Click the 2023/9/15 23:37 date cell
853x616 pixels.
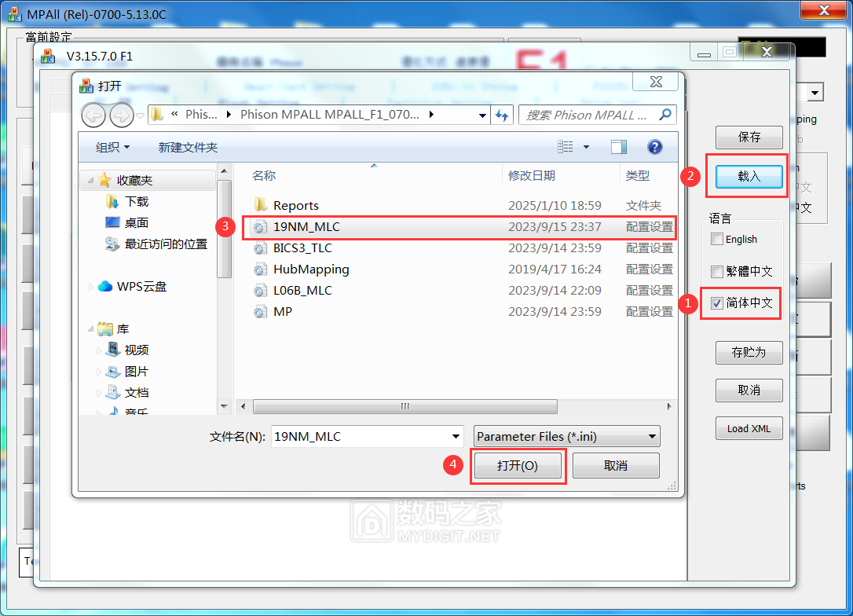click(x=555, y=227)
